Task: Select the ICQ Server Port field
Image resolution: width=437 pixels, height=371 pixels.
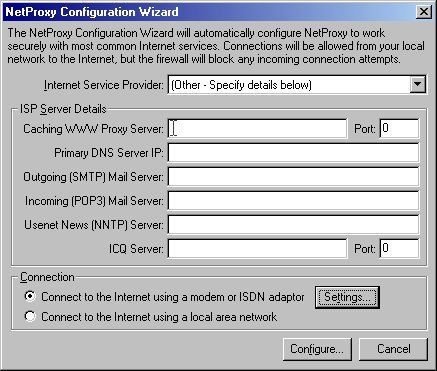Action: tap(399, 249)
